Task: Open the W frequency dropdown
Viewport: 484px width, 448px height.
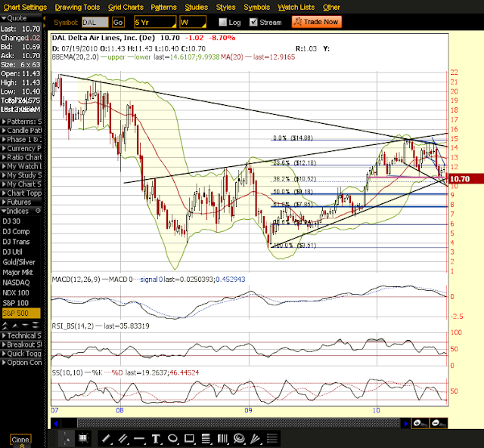Action: point(193,22)
